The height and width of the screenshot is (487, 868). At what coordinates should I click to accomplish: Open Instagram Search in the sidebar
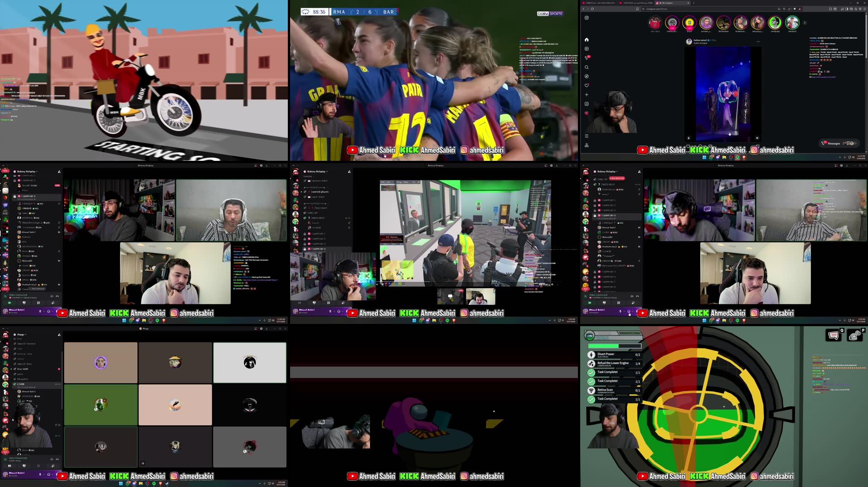pos(587,67)
